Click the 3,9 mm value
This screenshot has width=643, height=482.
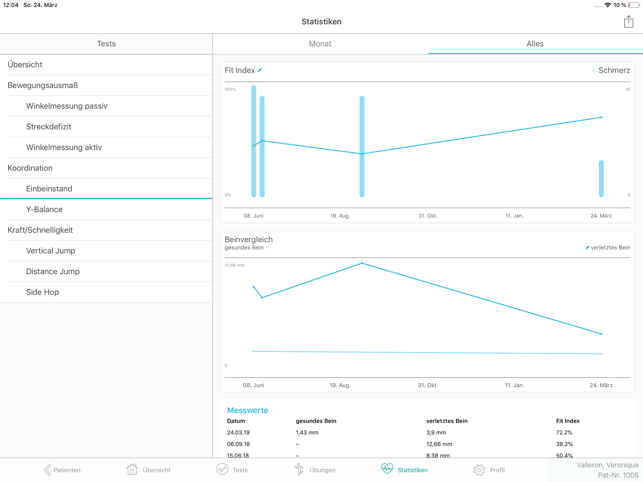pos(436,432)
